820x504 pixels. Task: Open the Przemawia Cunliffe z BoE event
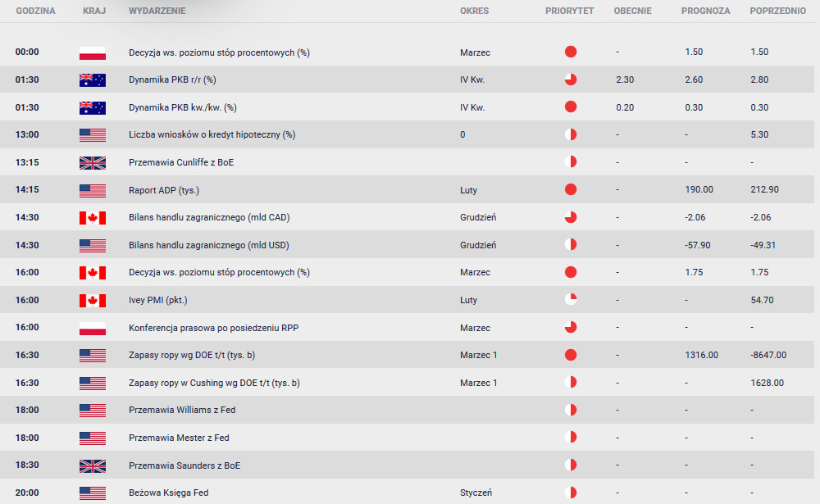point(181,162)
